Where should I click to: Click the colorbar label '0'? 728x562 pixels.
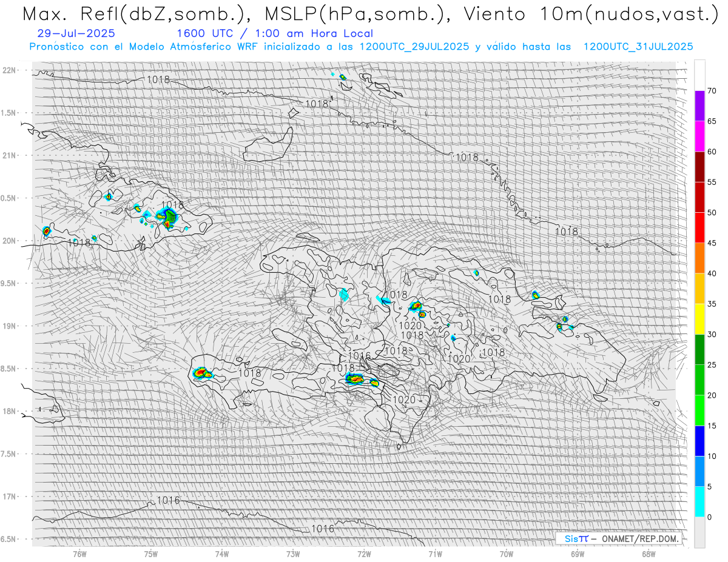(709, 517)
